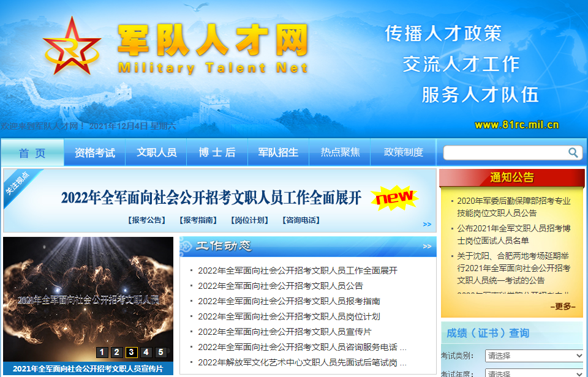The width and height of the screenshot is (588, 377).
Task: Select highlighted slide 3 in the carousel
Action: pyautogui.click(x=131, y=353)
